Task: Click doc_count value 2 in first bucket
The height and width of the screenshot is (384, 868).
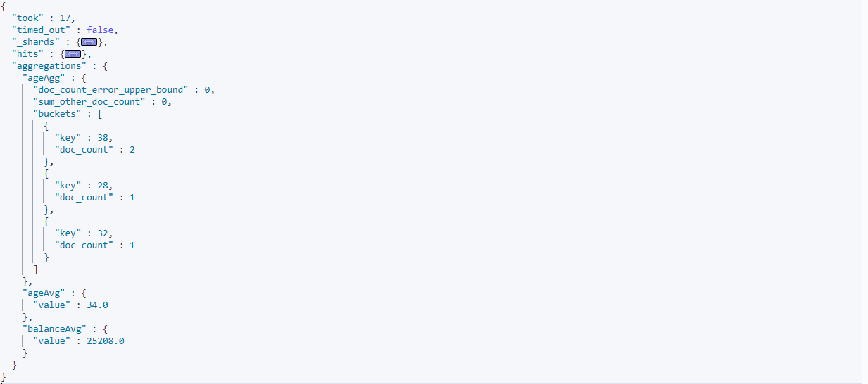Action: tap(132, 150)
